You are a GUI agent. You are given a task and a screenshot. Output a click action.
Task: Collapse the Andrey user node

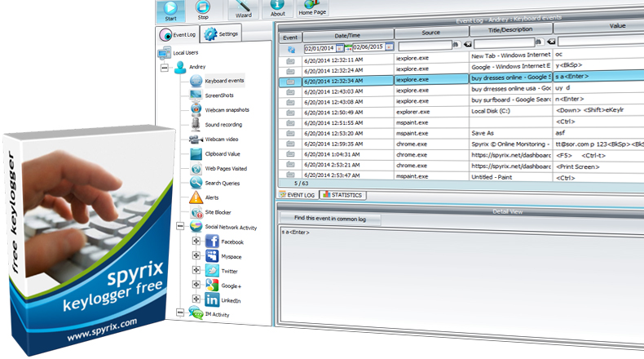[166, 68]
